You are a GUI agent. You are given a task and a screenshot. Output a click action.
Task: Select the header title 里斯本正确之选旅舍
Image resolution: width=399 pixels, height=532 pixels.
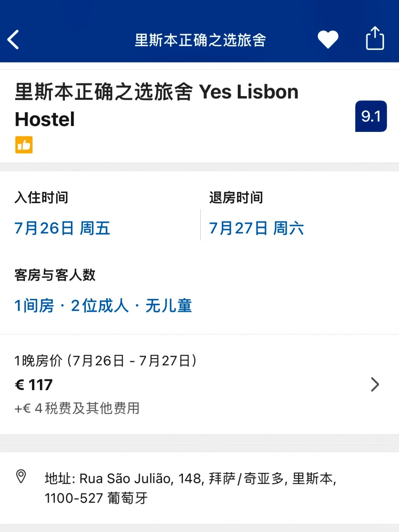[200, 40]
